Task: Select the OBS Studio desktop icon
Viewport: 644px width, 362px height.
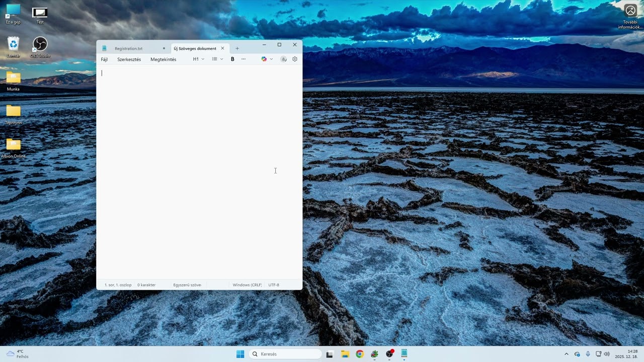Action: [40, 47]
